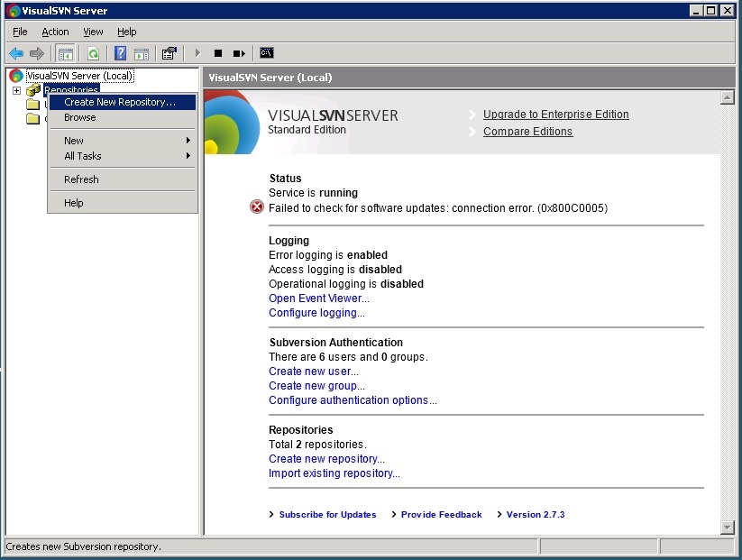Toggle the Show/Hide Action Pane button
Screen dimensions: 742x560
142,52
